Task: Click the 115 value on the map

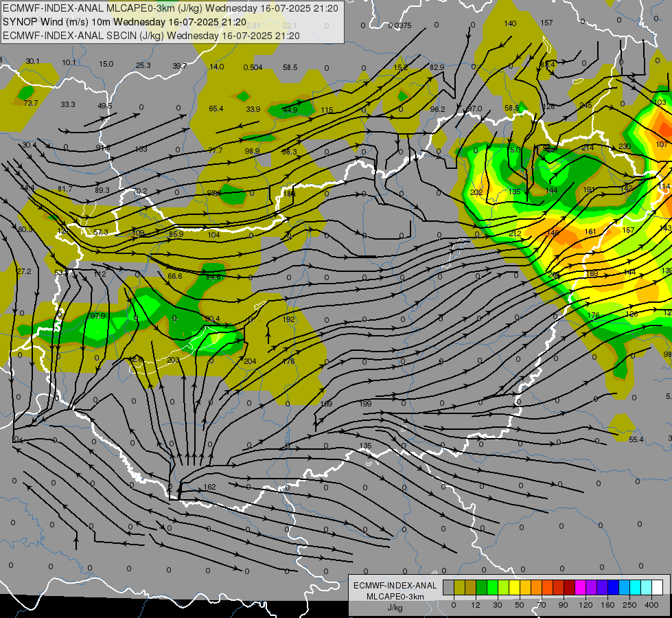Action: click(x=327, y=110)
